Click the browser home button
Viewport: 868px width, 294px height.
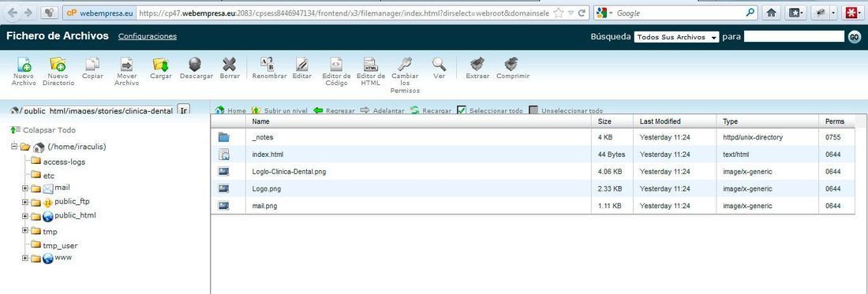[x=771, y=13]
